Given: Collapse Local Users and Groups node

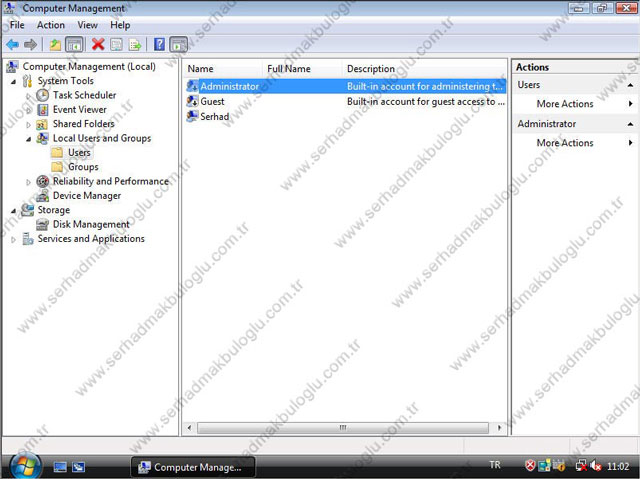Looking at the screenshot, I should click(28, 139).
